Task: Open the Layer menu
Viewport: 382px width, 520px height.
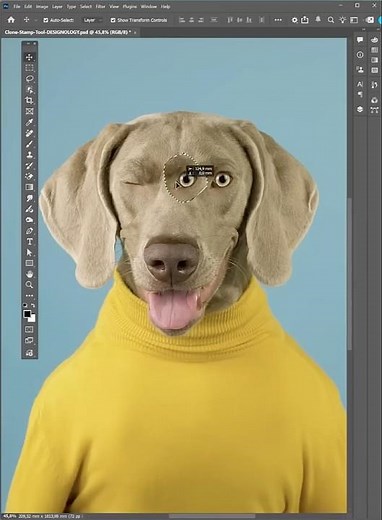Action: coord(57,6)
